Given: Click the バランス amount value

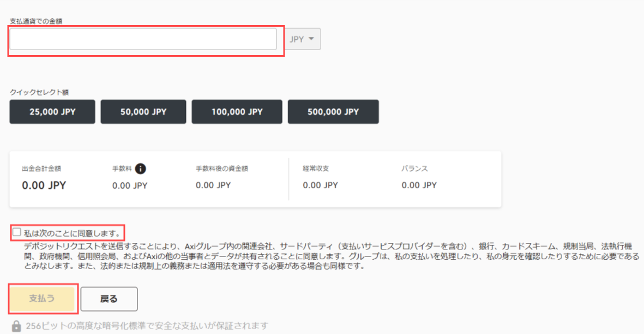Looking at the screenshot, I should coord(419,186).
